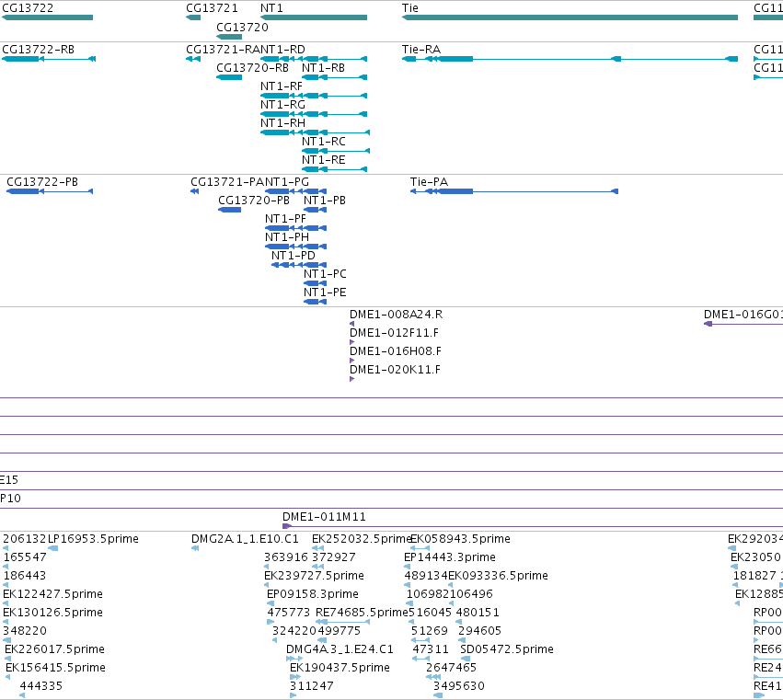Click the NT1-RH transcript label
Image resolution: width=783 pixels, height=700 pixels.
[x=282, y=123]
